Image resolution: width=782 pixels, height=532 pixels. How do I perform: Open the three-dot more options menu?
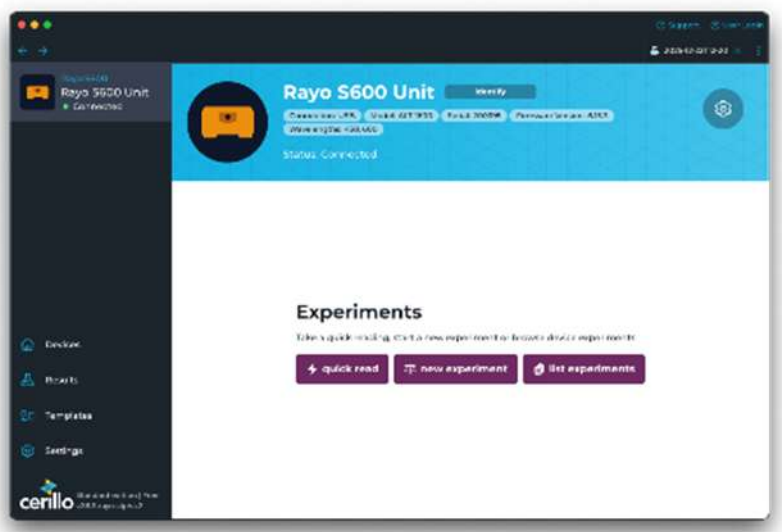pyautogui.click(x=758, y=51)
